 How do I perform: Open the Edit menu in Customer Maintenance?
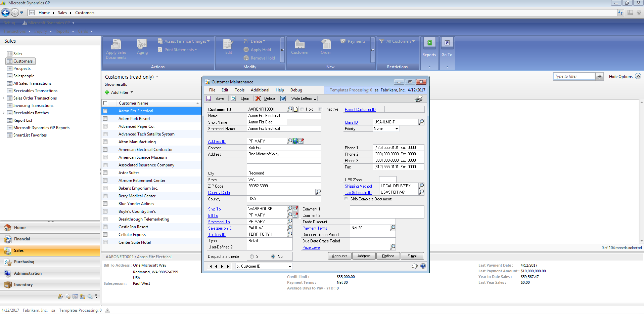coord(225,90)
